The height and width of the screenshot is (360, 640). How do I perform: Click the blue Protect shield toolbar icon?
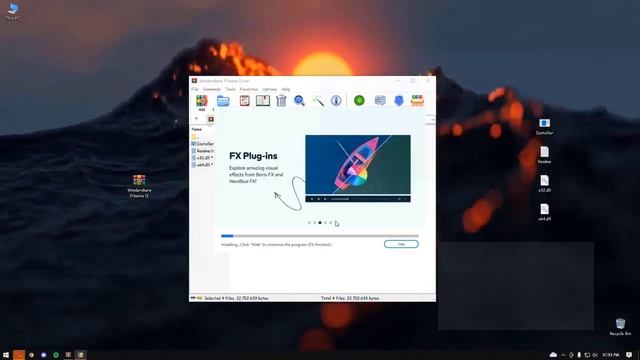click(x=399, y=100)
